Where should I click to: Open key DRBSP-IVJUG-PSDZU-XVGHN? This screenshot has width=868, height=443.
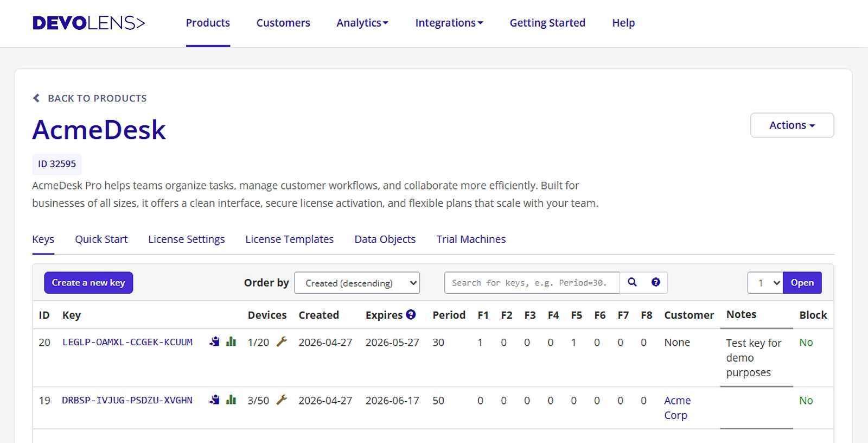point(127,400)
